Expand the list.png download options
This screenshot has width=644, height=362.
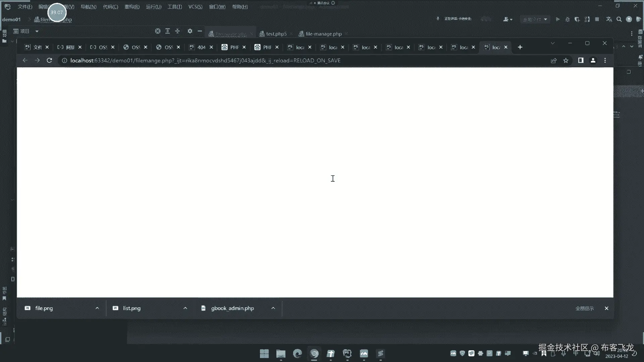pyautogui.click(x=185, y=308)
